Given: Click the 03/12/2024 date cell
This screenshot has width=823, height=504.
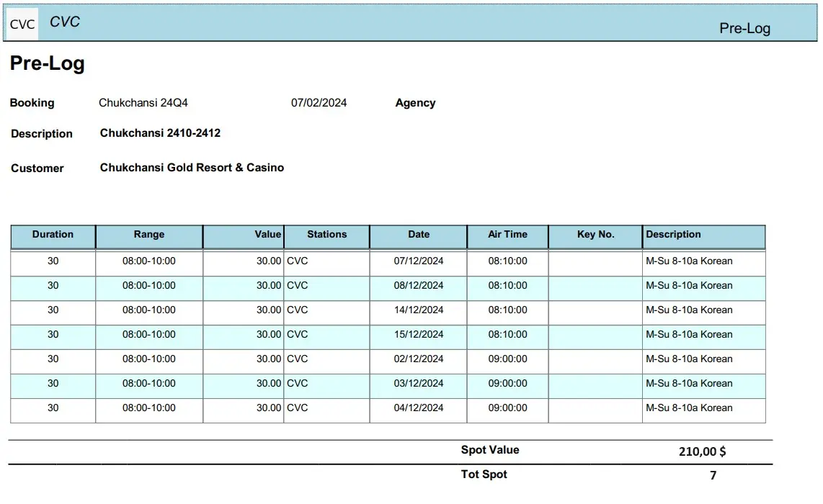Looking at the screenshot, I should tap(418, 384).
